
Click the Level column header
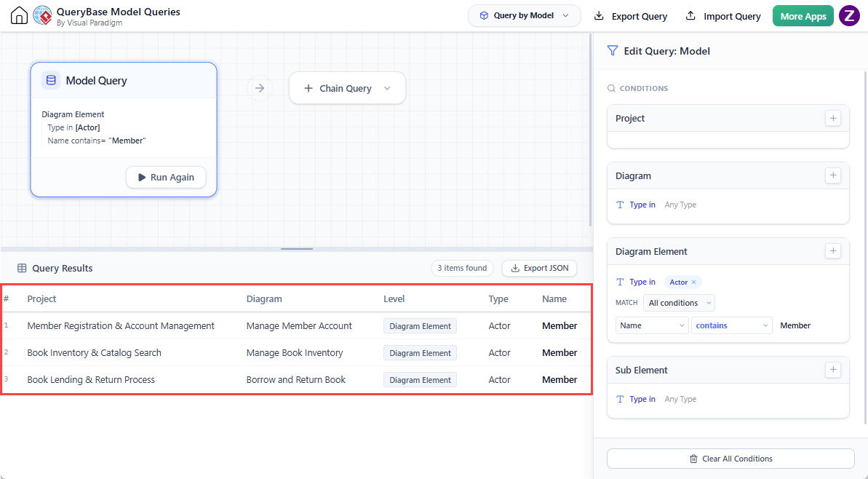394,298
